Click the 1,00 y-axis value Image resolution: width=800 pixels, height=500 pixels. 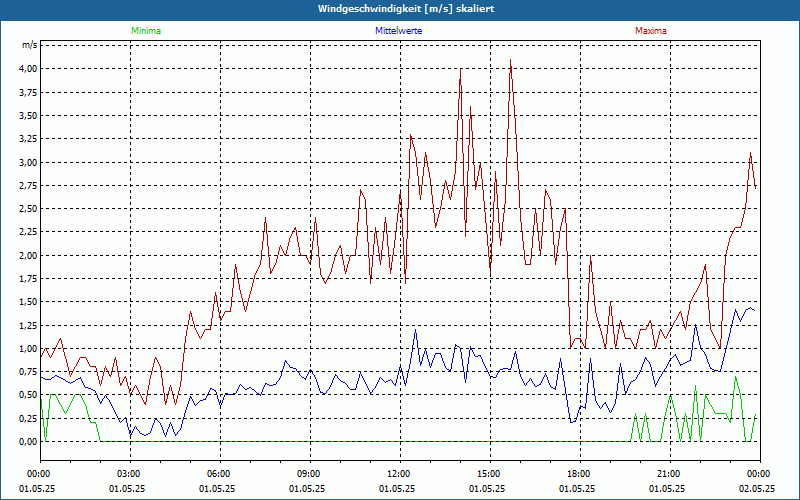pos(28,348)
